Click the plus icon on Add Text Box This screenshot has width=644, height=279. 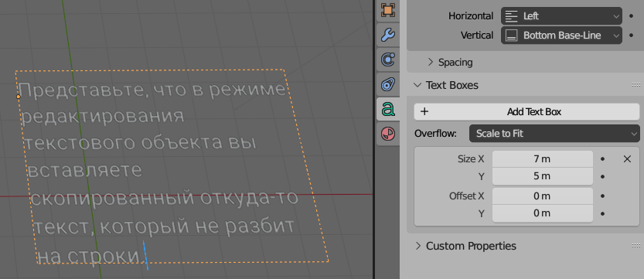tap(424, 111)
